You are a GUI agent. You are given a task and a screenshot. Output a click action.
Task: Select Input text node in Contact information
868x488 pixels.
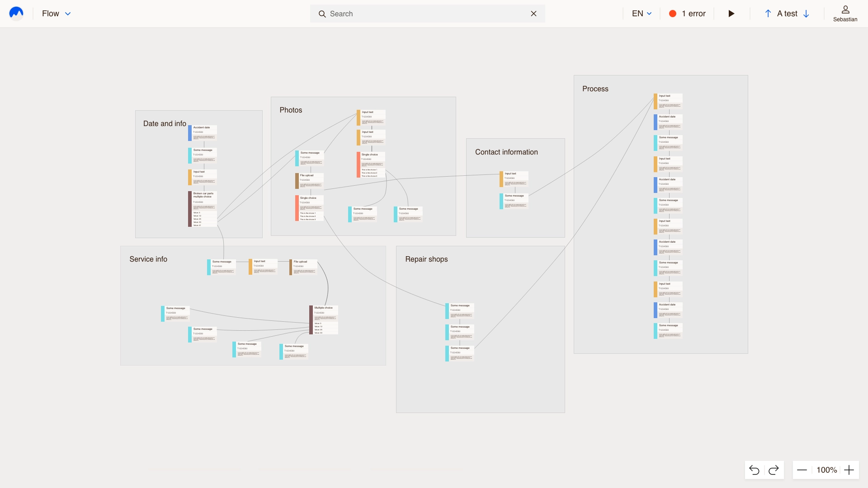(x=514, y=179)
